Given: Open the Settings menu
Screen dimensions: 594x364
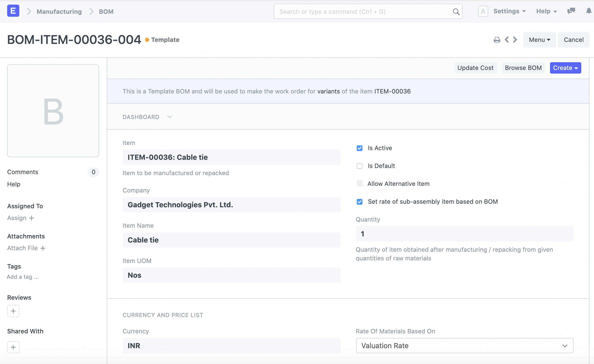Looking at the screenshot, I should [x=509, y=11].
